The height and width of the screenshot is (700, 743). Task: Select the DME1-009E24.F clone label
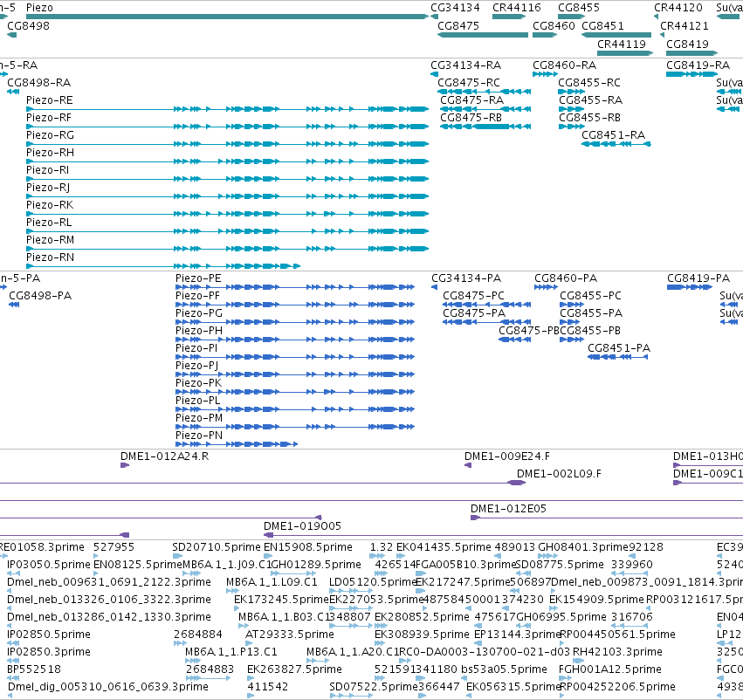[x=507, y=456]
